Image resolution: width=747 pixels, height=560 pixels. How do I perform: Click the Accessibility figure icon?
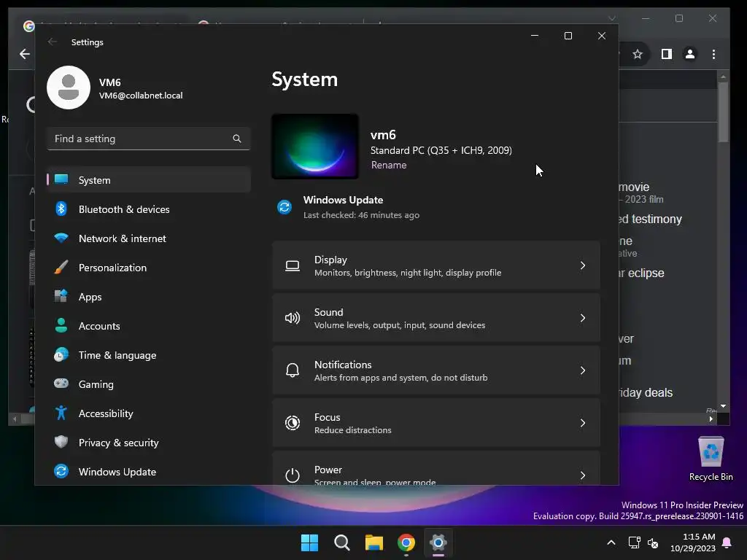coord(61,413)
